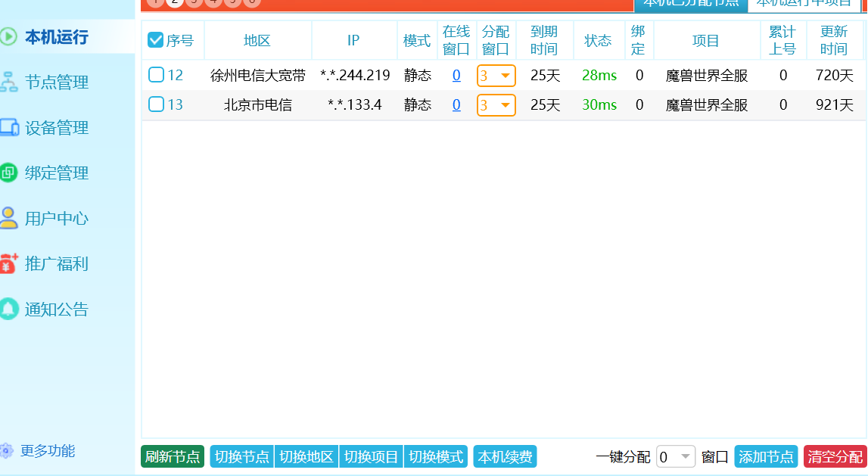Switch to the 本机运行中项目 tab

click(x=803, y=4)
